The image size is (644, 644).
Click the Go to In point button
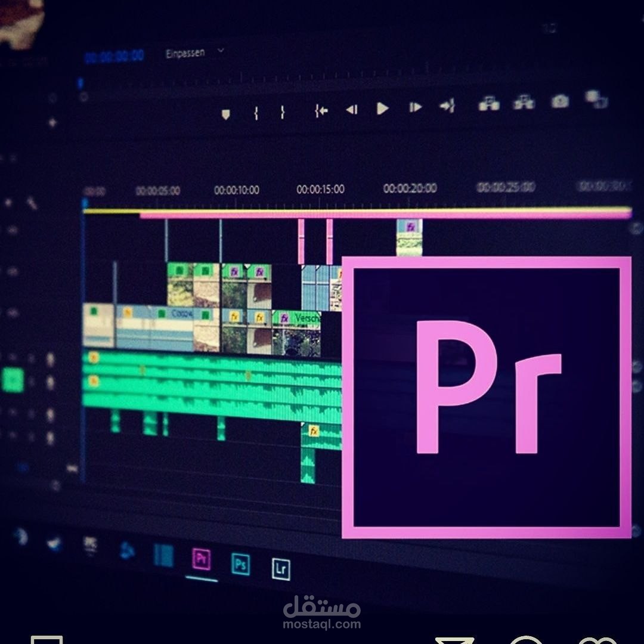click(321, 110)
